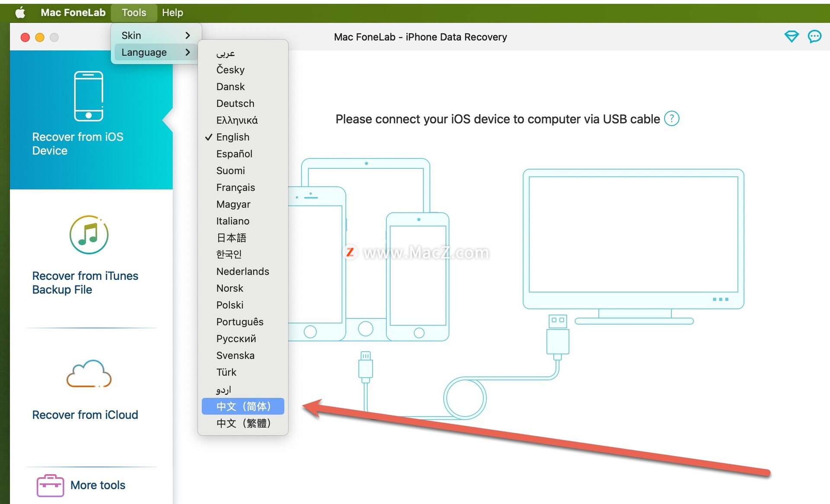The height and width of the screenshot is (504, 830).
Task: Choose Deutsch language
Action: (x=243, y=103)
